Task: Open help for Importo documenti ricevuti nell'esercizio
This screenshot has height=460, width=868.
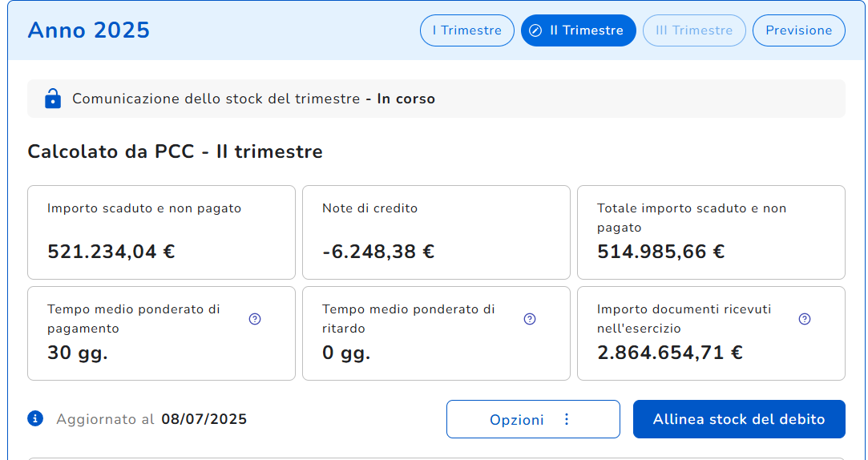Action: coord(805,319)
